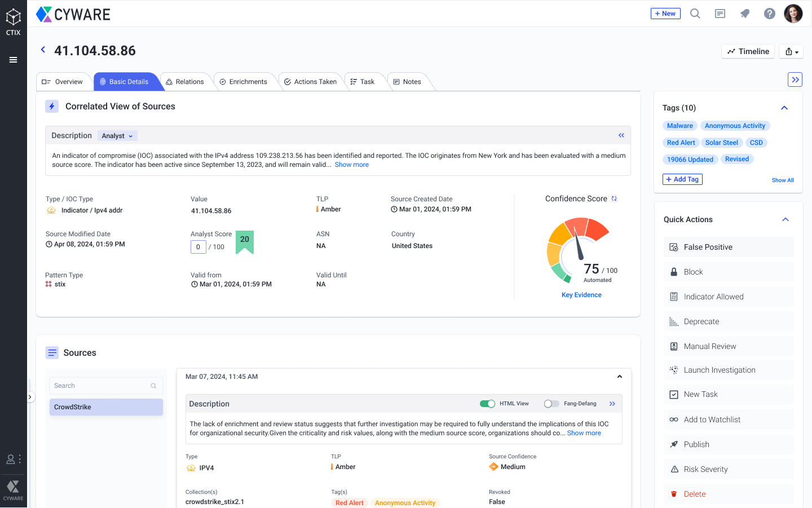Click the back arrow beside IP address
Image resolution: width=812 pixels, height=508 pixels.
tap(43, 50)
